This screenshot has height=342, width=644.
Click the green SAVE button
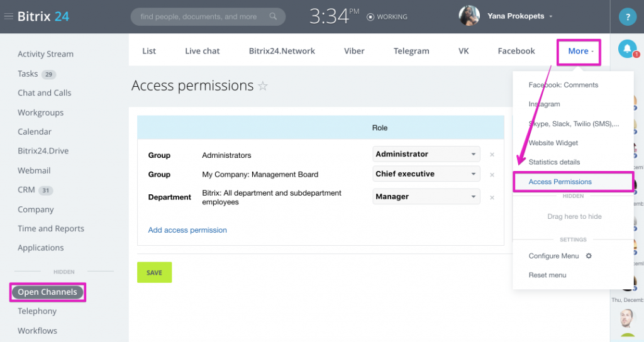click(x=155, y=272)
